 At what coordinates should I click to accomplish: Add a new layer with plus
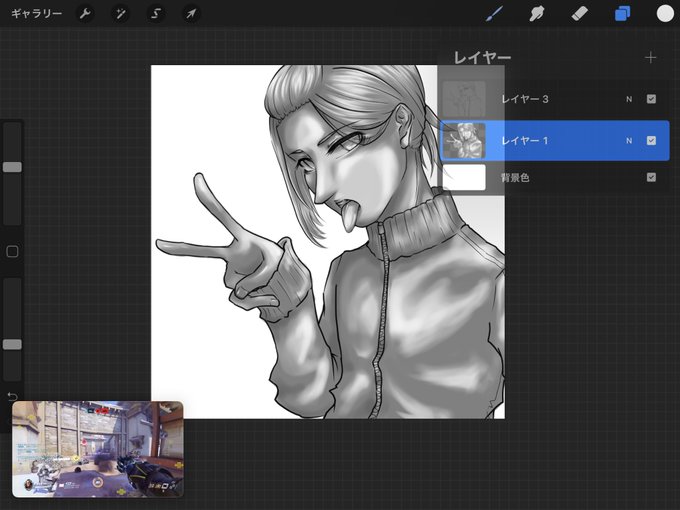[650, 58]
